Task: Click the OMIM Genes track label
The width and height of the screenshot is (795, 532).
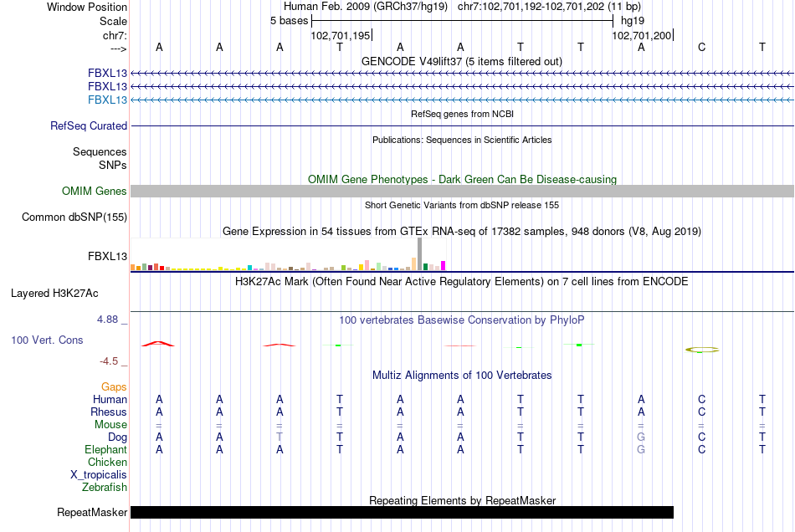Action: [94, 191]
